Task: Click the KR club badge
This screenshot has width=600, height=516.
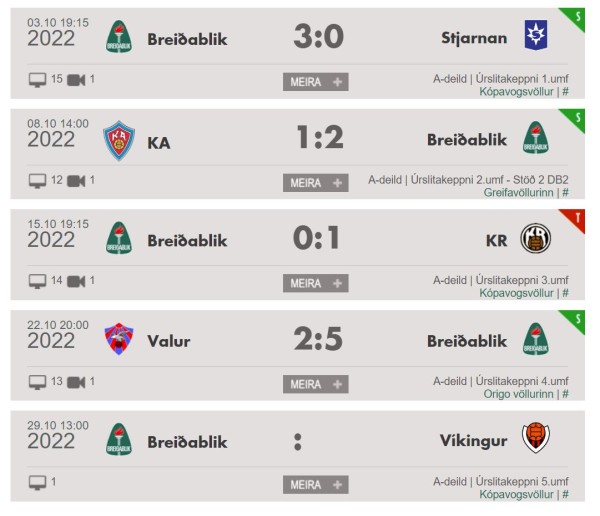Action: (535, 238)
